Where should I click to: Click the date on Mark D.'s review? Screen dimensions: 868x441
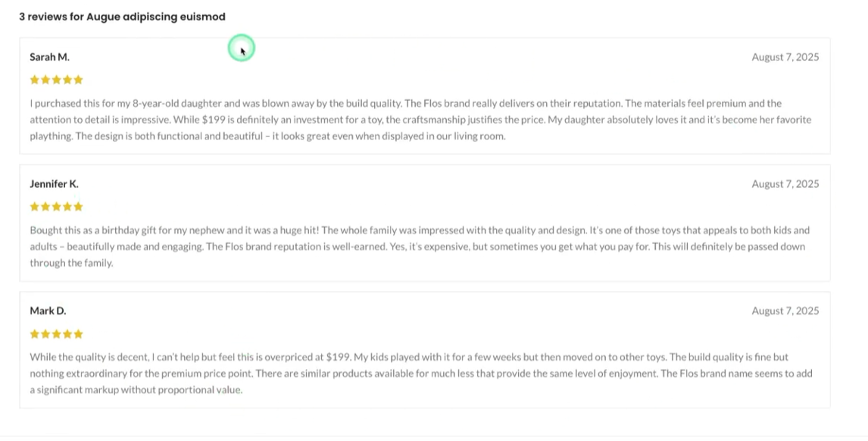pos(785,311)
